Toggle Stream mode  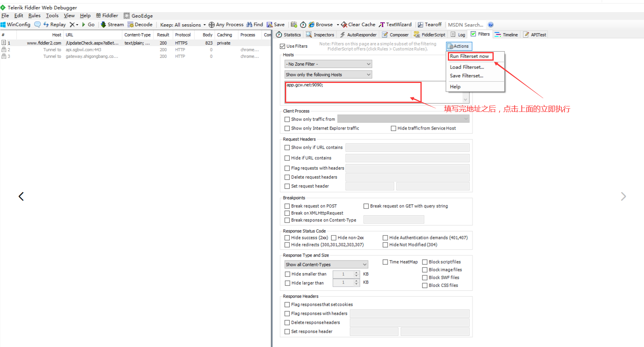(x=112, y=24)
